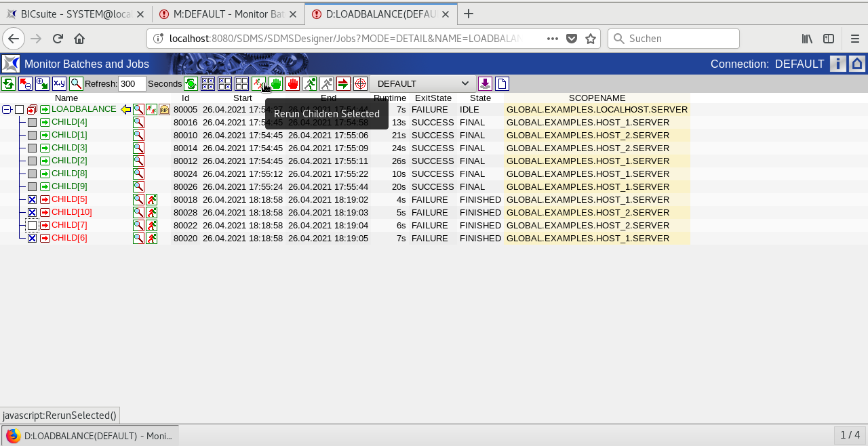Viewport: 868px width, 446px height.
Task: Click the red hand toolbar icon
Action: pyautogui.click(x=292, y=83)
